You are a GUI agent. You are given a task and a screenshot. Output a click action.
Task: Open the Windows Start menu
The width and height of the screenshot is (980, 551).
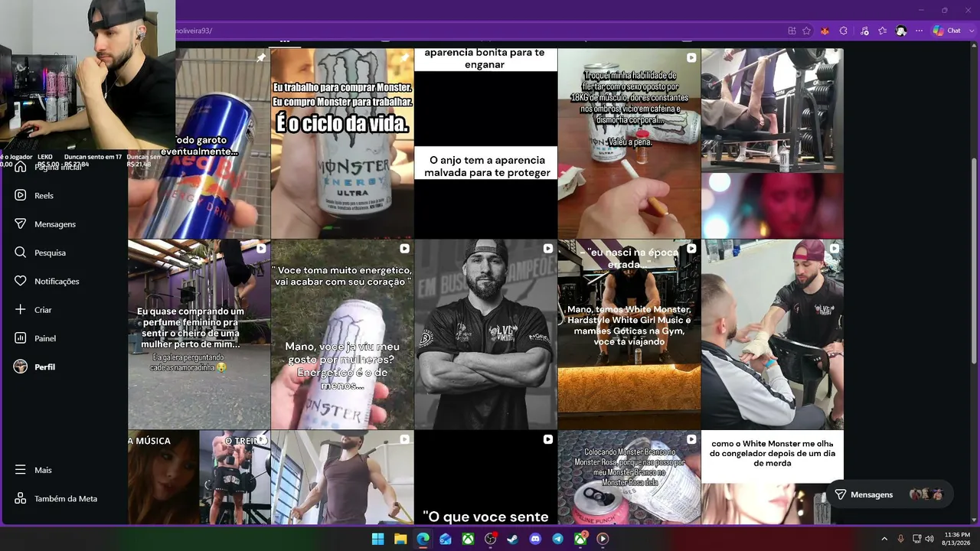[378, 539]
